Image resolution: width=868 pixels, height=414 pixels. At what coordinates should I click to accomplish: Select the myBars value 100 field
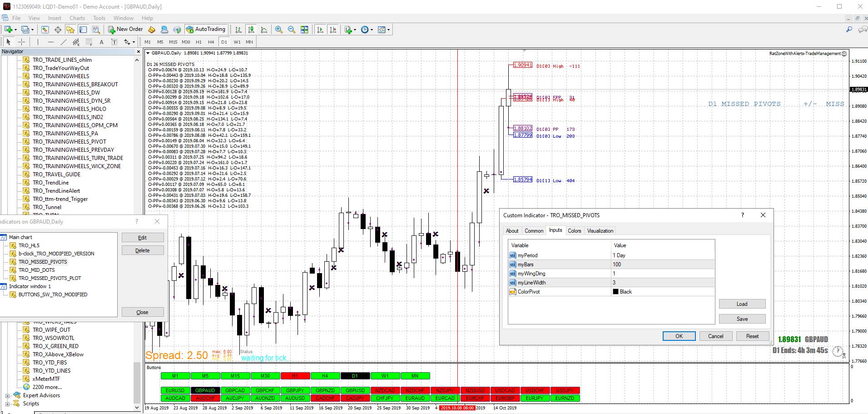coord(663,264)
